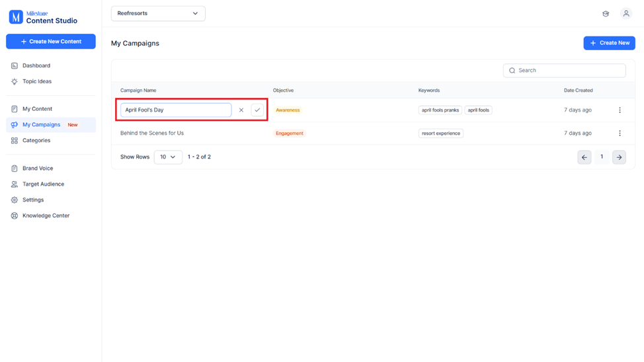Click Create New campaign button
Viewport: 644px width, 362px height.
[610, 43]
